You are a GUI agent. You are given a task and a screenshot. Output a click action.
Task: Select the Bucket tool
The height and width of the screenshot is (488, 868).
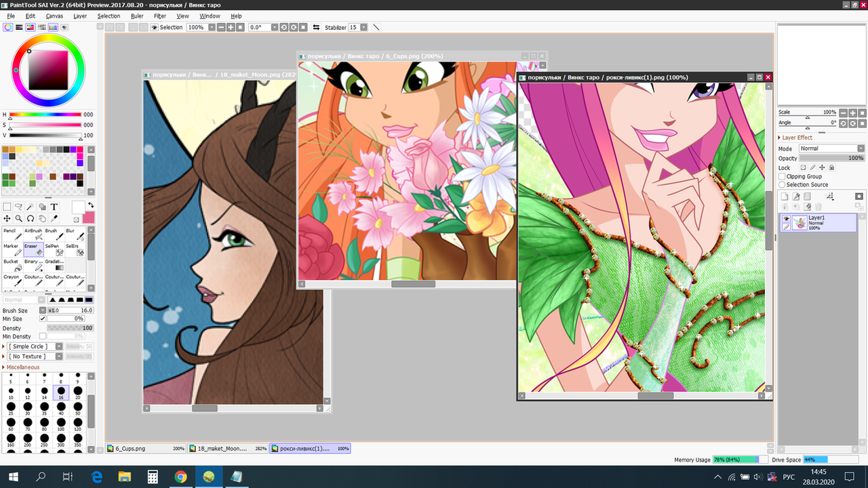click(x=12, y=265)
